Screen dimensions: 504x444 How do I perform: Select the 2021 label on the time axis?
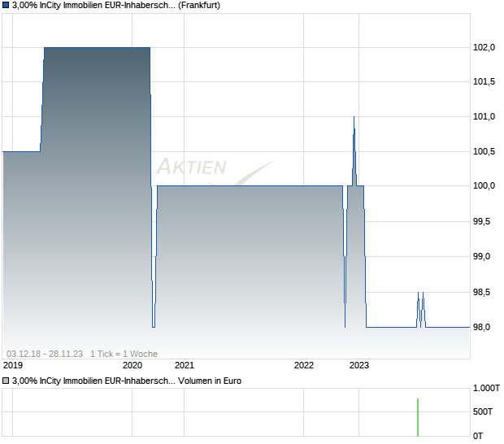[185, 365]
